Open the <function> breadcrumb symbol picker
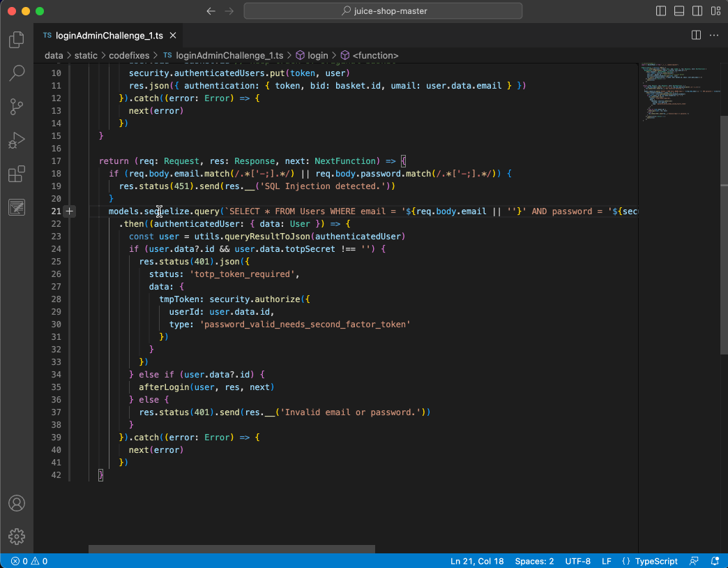 (374, 55)
